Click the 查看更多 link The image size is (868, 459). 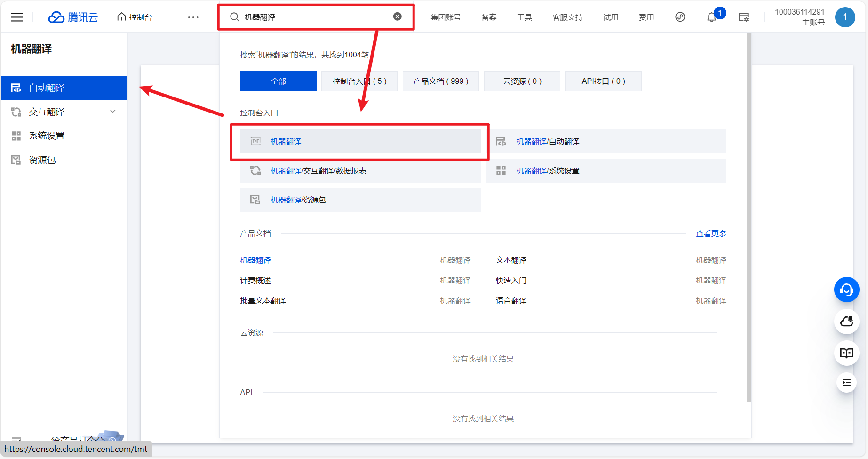pos(711,234)
